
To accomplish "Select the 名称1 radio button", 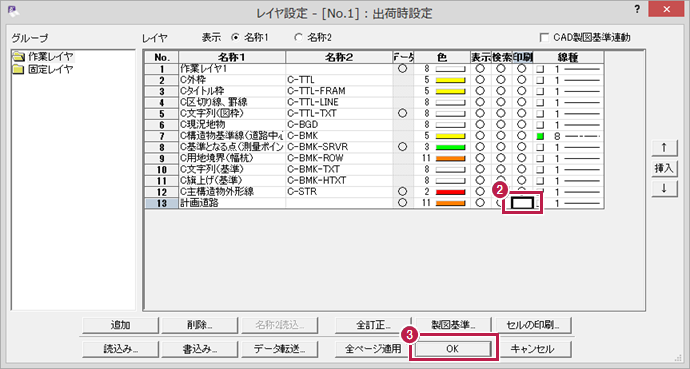I will (x=235, y=38).
